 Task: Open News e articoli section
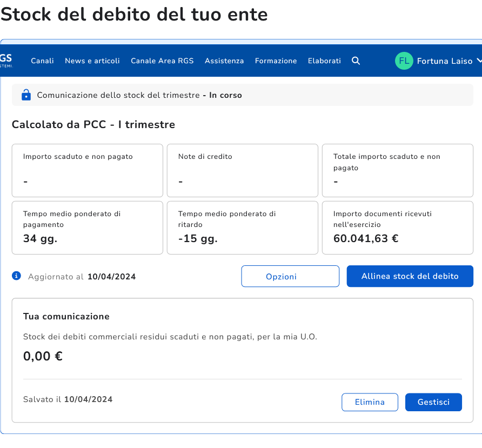pyautogui.click(x=92, y=61)
